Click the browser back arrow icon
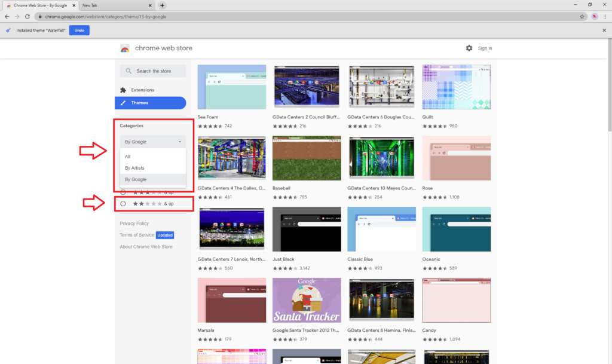The width and height of the screenshot is (612, 364). tap(7, 17)
